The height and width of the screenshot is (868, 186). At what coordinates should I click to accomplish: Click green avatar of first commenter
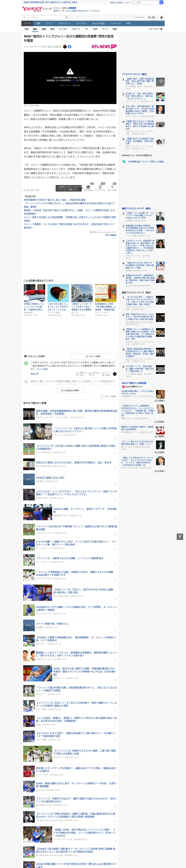tap(26, 363)
